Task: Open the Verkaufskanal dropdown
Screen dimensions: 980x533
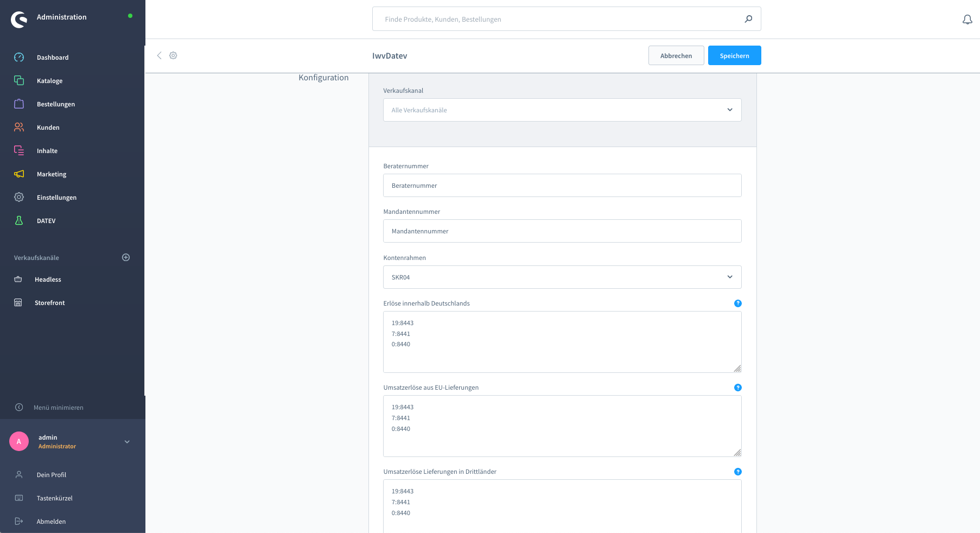Action: tap(562, 110)
